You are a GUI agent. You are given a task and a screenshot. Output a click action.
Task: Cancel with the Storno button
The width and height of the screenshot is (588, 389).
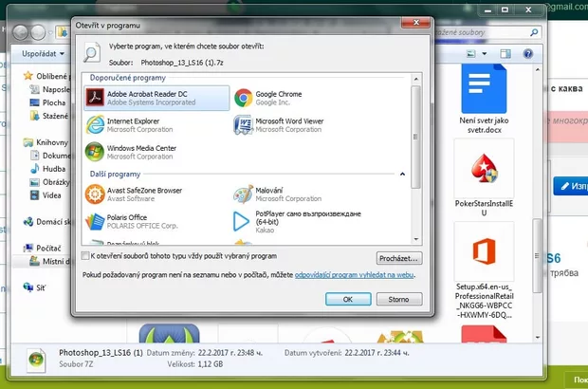[x=399, y=300]
